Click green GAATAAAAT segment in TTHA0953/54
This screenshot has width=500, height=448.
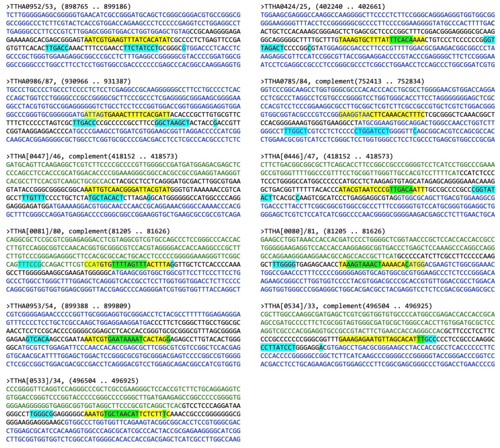coord(125,339)
